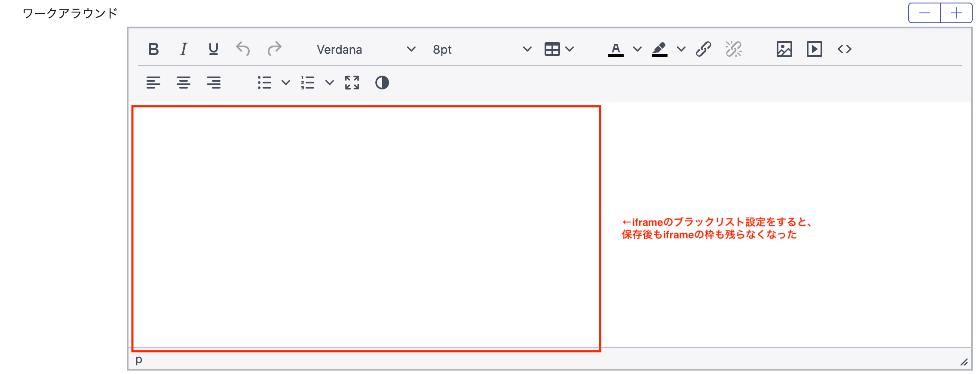Click the ワークアラウンド field label
Screen dimensions: 980x374
click(x=70, y=13)
